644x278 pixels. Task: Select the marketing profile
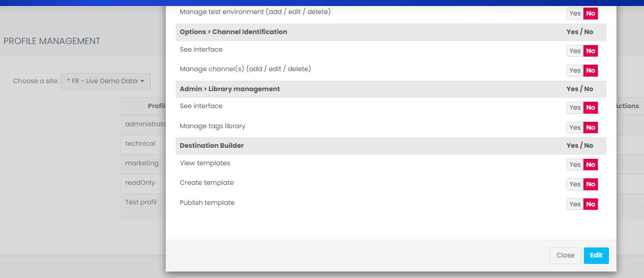point(142,163)
